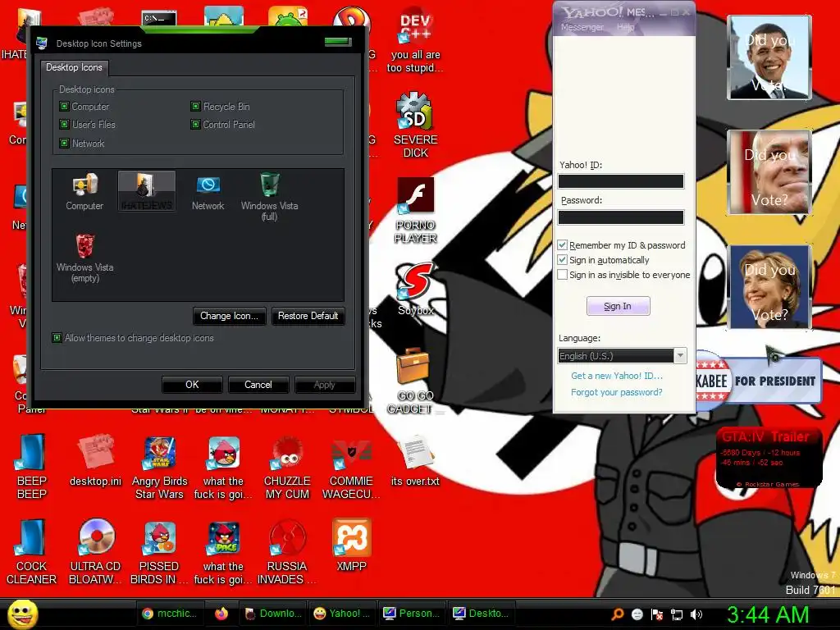
Task: Open the XMPP desktop shortcut
Action: pyautogui.click(x=351, y=546)
